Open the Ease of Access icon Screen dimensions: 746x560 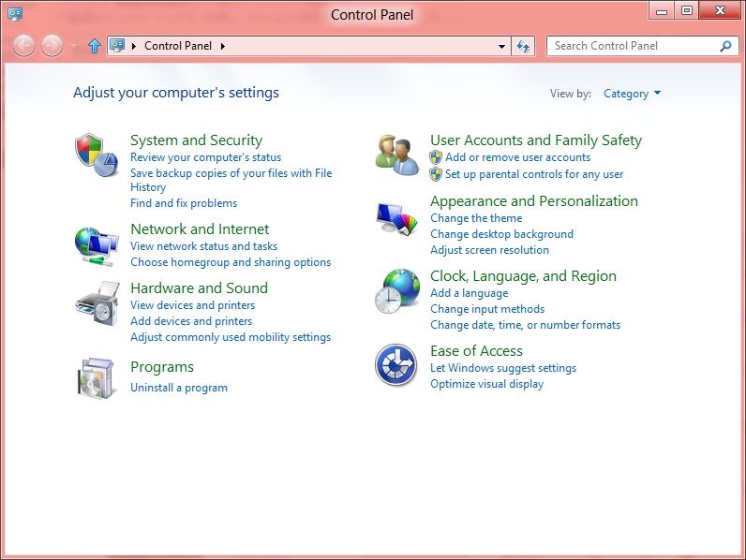(395, 365)
